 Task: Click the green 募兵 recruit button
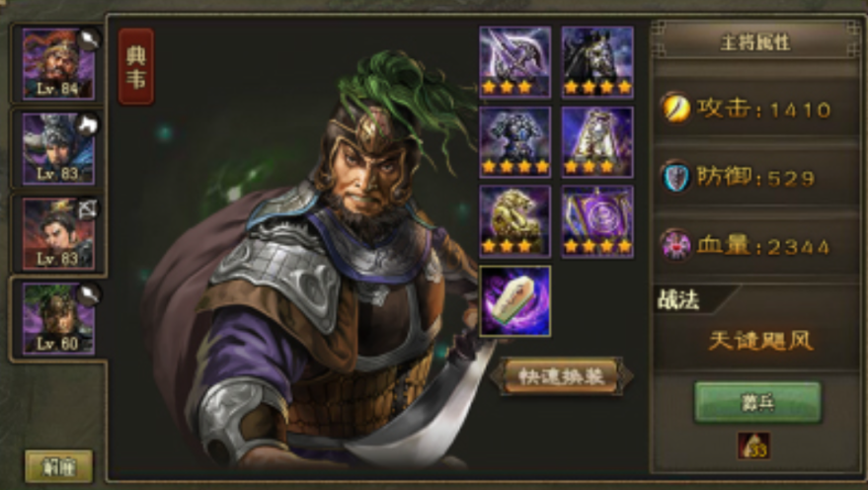[x=757, y=402]
